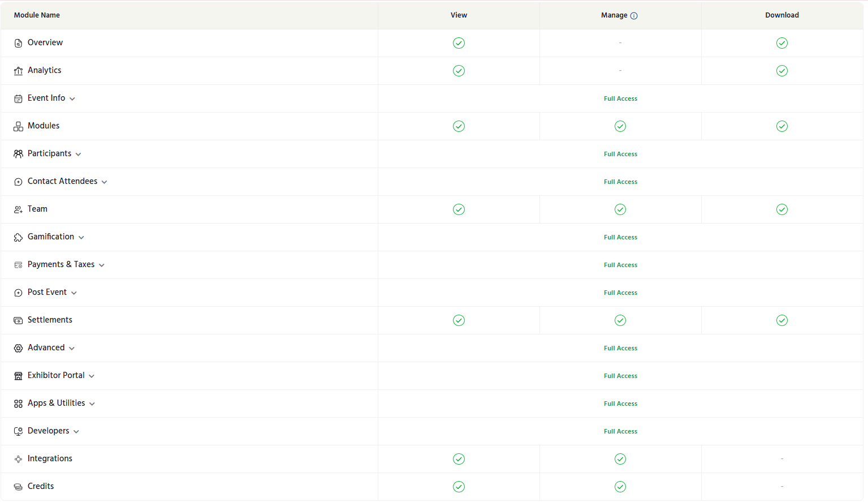Click the Developers icon
The height and width of the screenshot is (502, 868).
click(18, 431)
